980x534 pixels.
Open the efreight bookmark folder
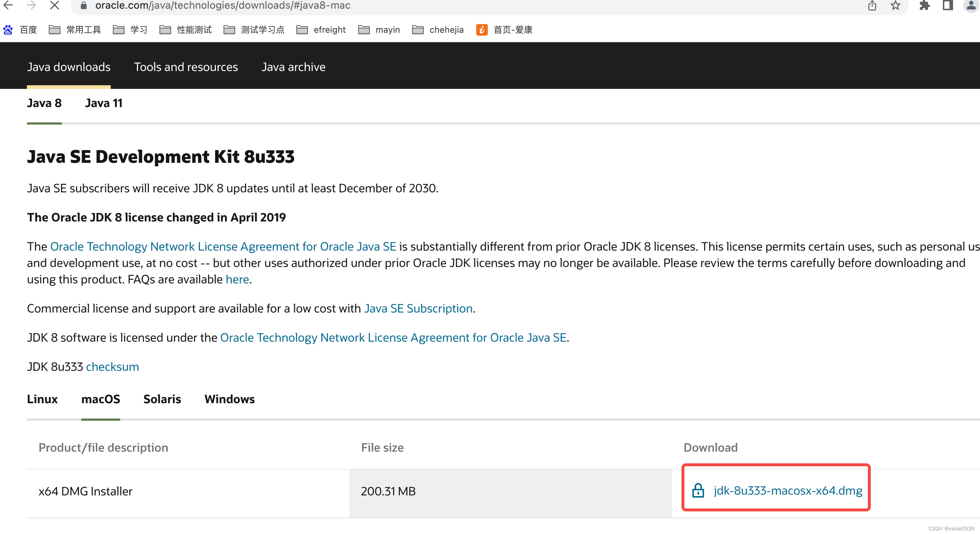point(321,30)
